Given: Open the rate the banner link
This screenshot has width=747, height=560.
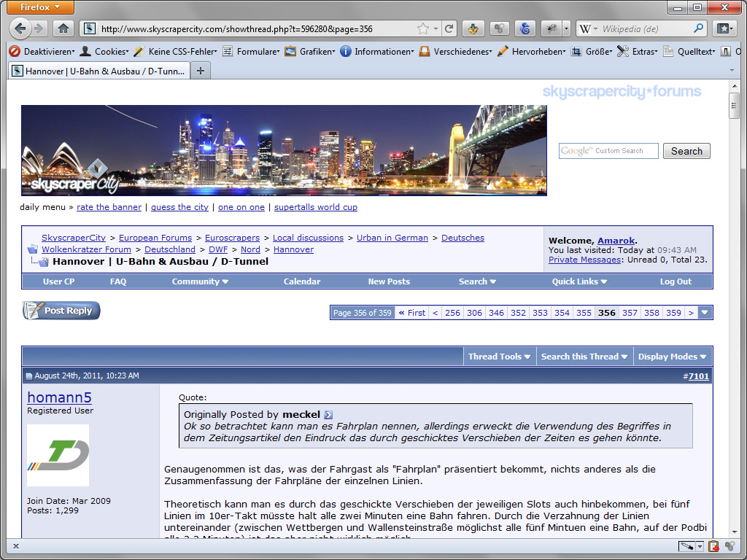Looking at the screenshot, I should 109,207.
